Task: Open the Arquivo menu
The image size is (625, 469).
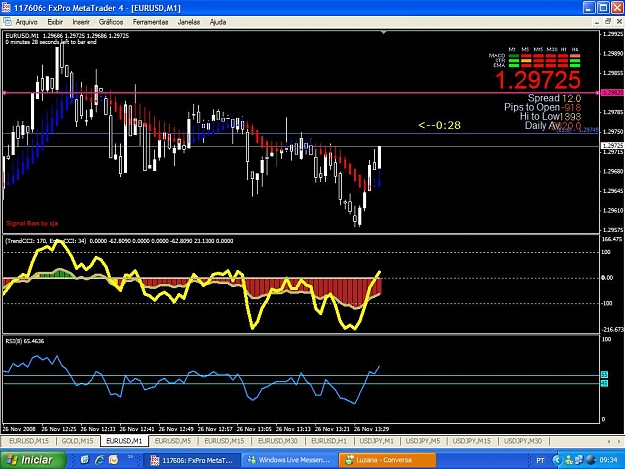Action: tap(26, 22)
